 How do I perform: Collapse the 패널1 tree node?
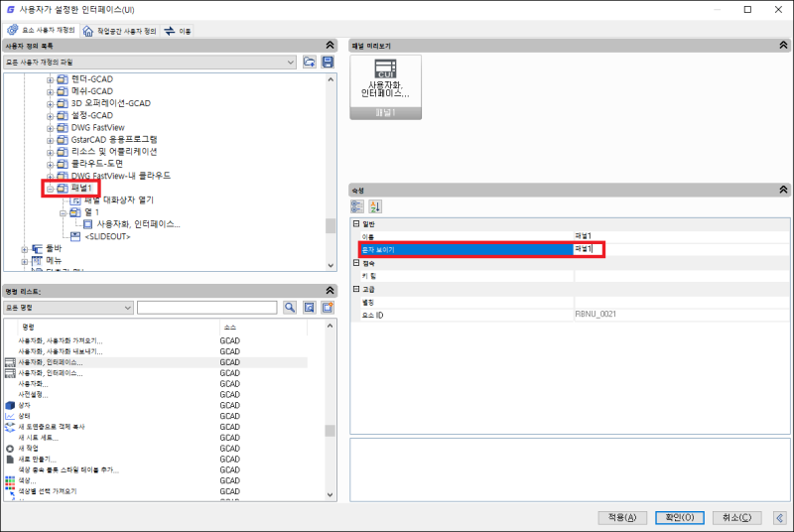pos(51,189)
